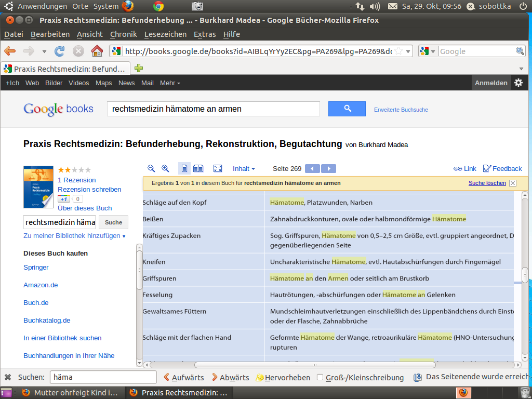This screenshot has height=399, width=532.
Task: Open the Ansicht menu
Action: (x=89, y=34)
